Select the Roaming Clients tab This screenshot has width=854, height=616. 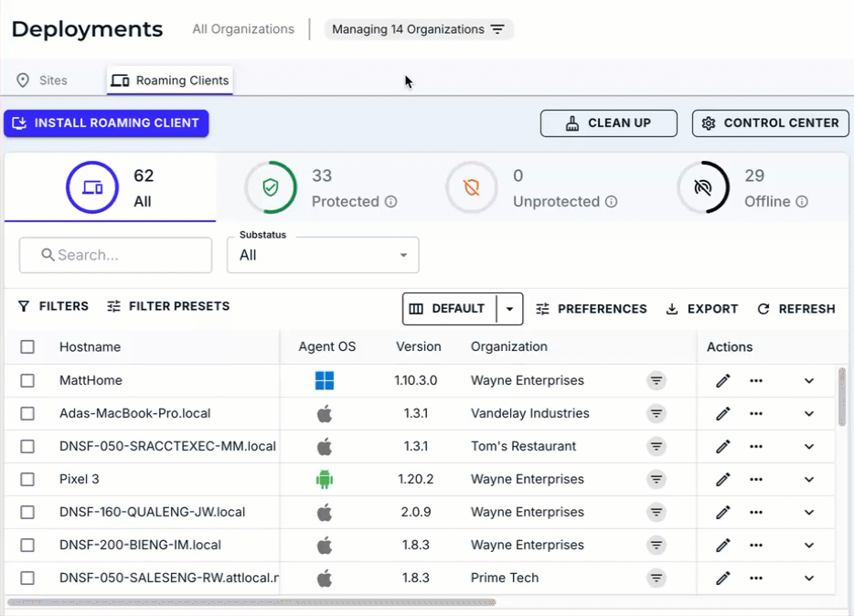pyautogui.click(x=170, y=80)
